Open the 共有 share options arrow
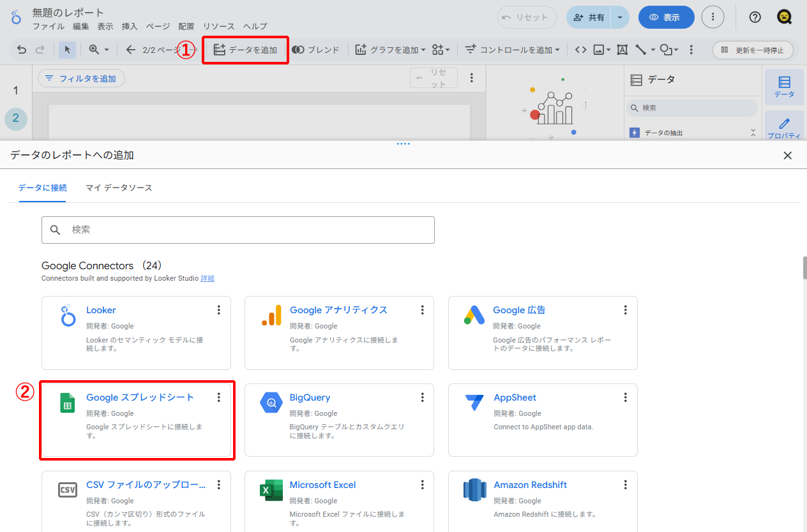 click(x=619, y=17)
